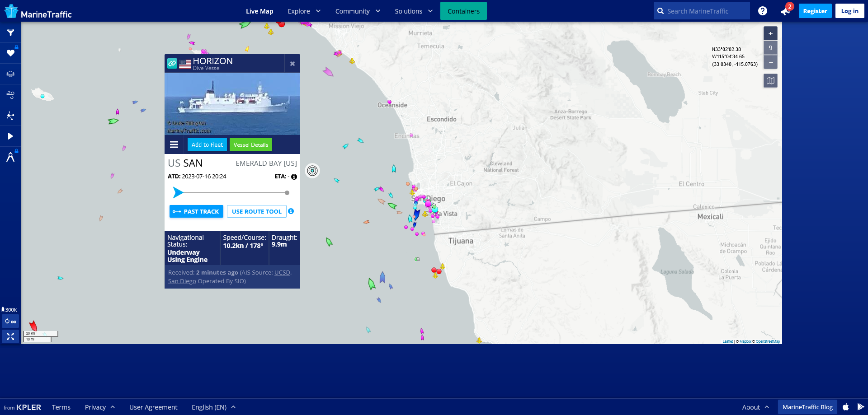Expand the English (EN) language selector
The width and height of the screenshot is (868, 415).
pyautogui.click(x=213, y=407)
